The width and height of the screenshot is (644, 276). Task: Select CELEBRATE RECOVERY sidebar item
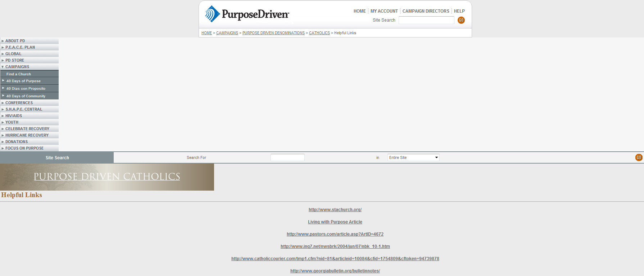27,129
